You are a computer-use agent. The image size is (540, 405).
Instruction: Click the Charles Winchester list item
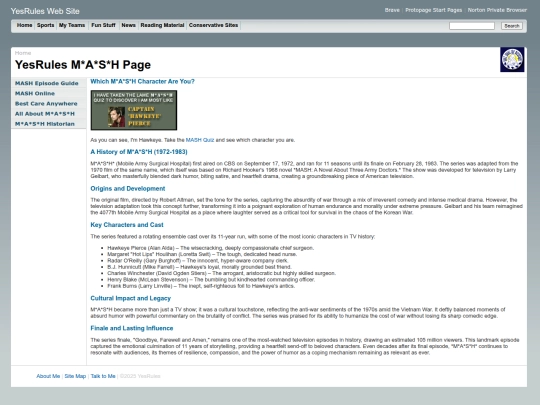(221, 273)
